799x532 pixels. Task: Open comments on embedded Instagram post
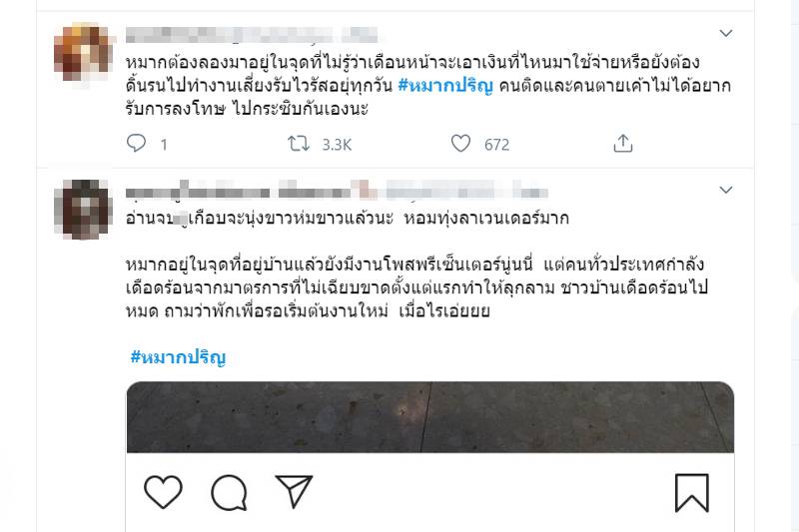point(230,492)
